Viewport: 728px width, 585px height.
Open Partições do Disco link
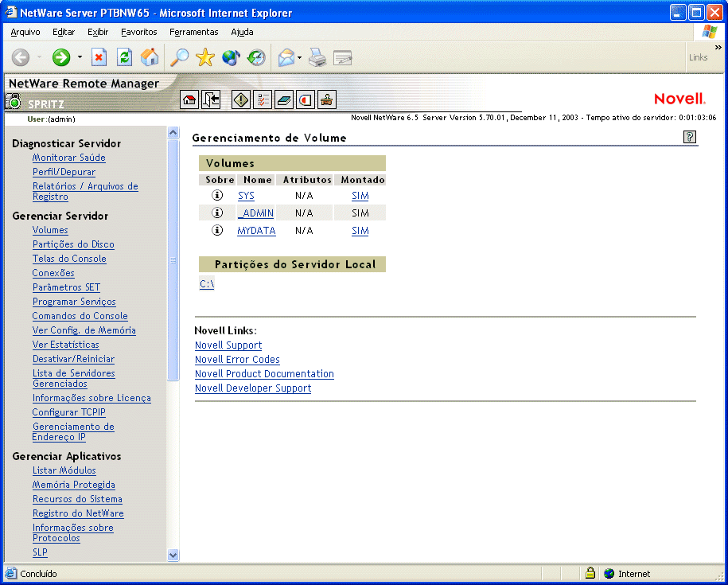(x=73, y=244)
